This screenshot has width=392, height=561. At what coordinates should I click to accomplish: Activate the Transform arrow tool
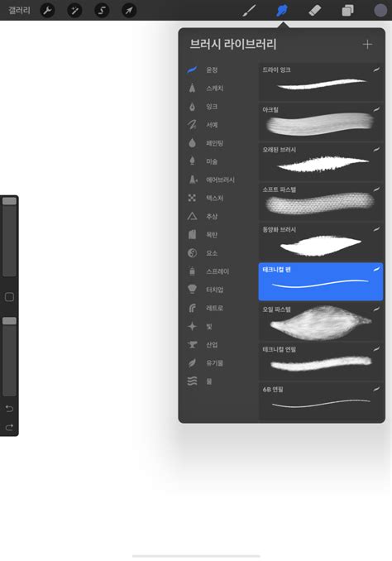129,11
